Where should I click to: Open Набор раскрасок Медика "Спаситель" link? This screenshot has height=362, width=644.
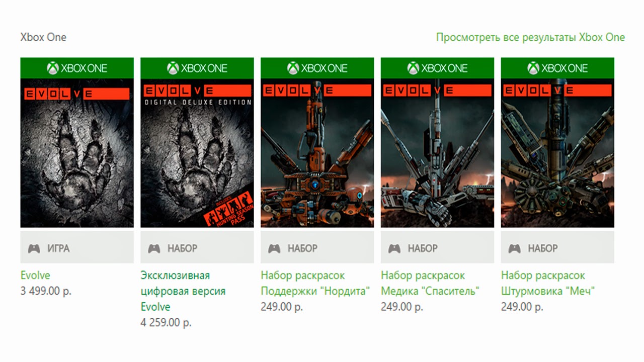tap(430, 284)
